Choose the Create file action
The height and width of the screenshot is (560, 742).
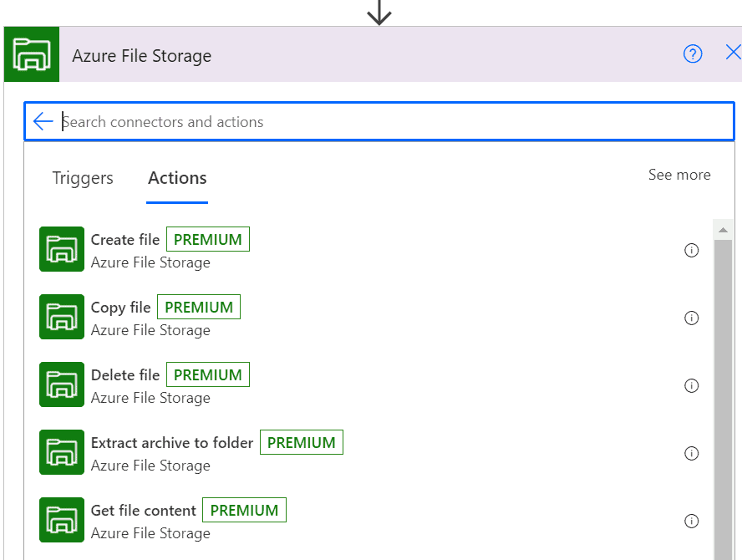[x=125, y=240]
